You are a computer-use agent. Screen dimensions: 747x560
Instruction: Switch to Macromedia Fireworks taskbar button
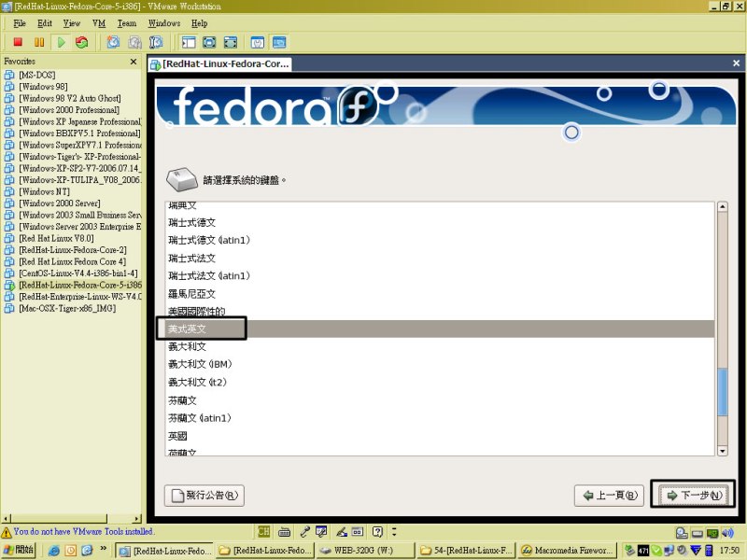567,551
